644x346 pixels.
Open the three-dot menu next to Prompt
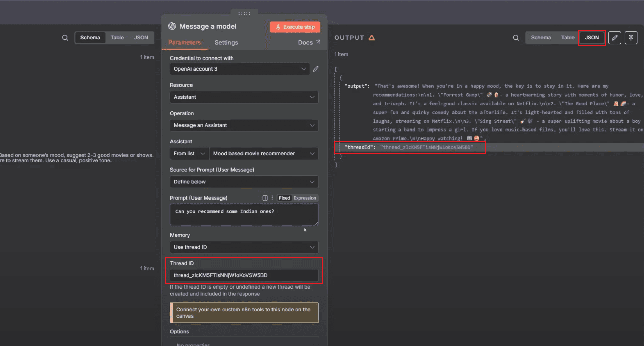[x=272, y=198]
